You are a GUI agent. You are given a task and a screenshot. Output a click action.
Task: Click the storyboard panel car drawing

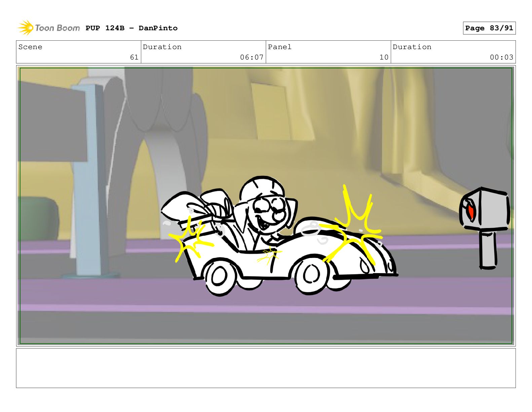(x=279, y=236)
